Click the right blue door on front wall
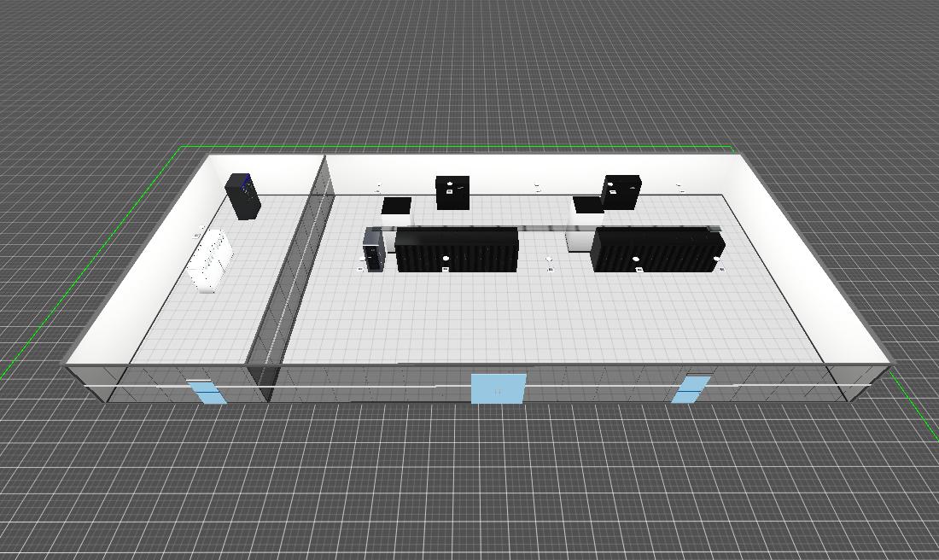The width and height of the screenshot is (939, 560). tap(690, 389)
